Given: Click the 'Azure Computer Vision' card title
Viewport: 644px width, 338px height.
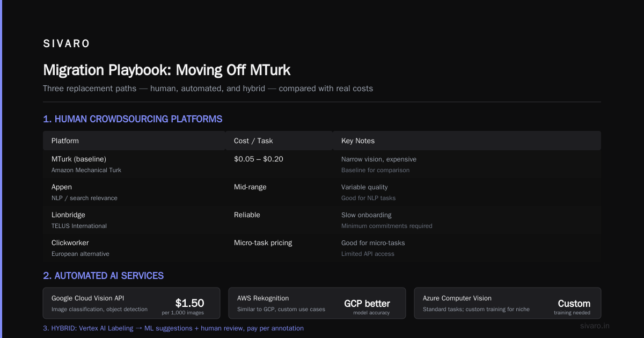Looking at the screenshot, I should click(457, 298).
